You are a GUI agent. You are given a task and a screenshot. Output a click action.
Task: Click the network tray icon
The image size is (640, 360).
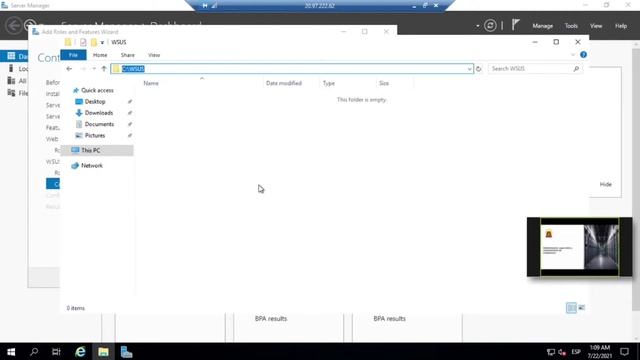551,352
